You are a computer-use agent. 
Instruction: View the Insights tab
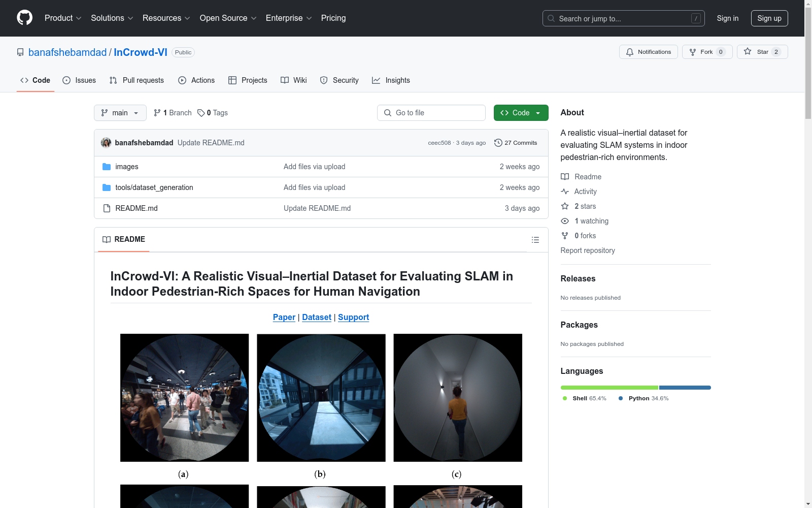[391, 80]
